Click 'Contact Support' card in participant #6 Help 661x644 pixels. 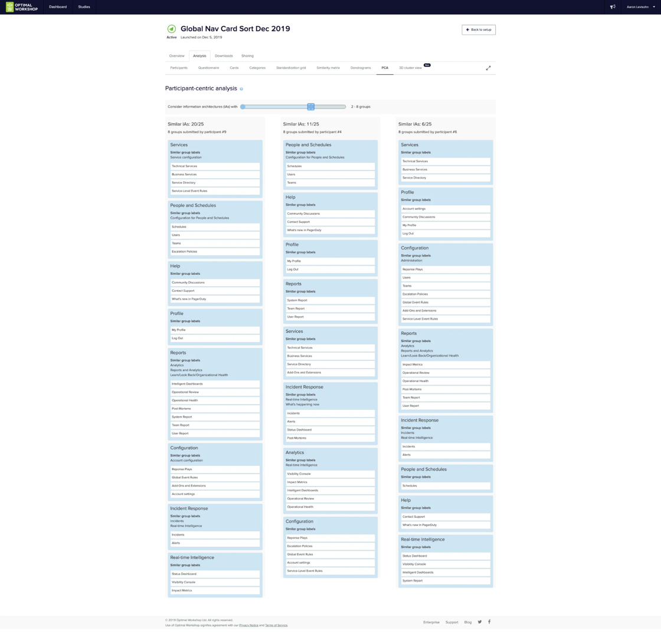pos(446,517)
